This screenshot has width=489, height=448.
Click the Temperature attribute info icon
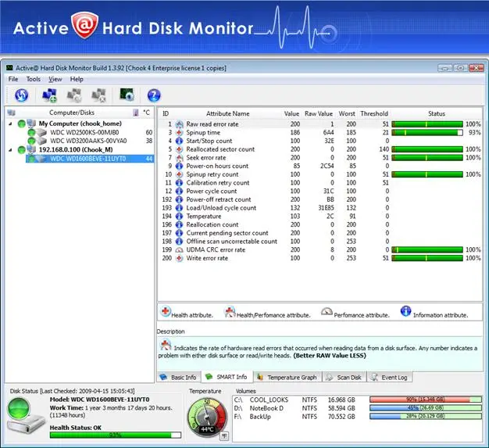(x=180, y=217)
